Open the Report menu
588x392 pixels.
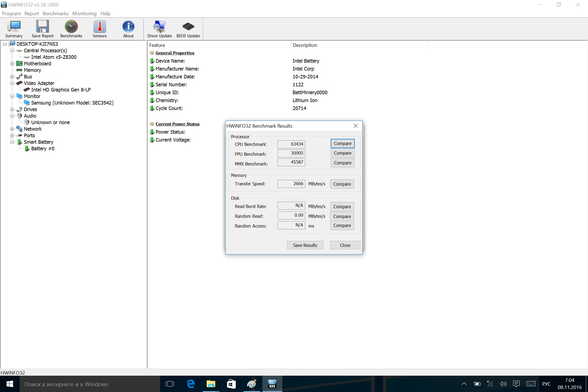coord(32,13)
